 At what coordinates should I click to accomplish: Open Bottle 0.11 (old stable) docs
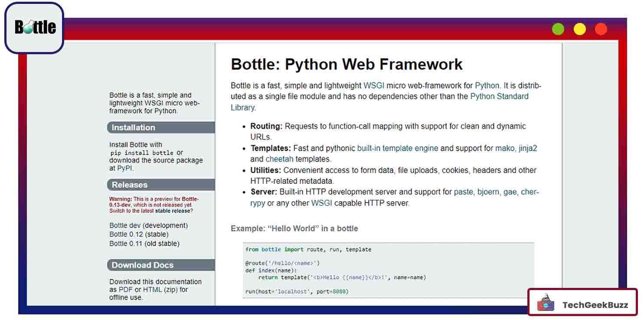144,244
